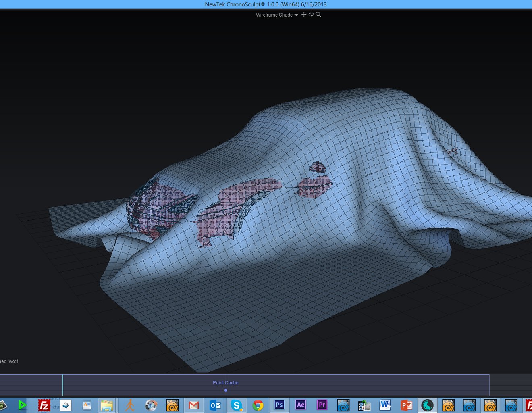Viewport: 532px width, 413px height.
Task: Open the disc-with-arrow app icon in taskbar
Action: point(151,405)
